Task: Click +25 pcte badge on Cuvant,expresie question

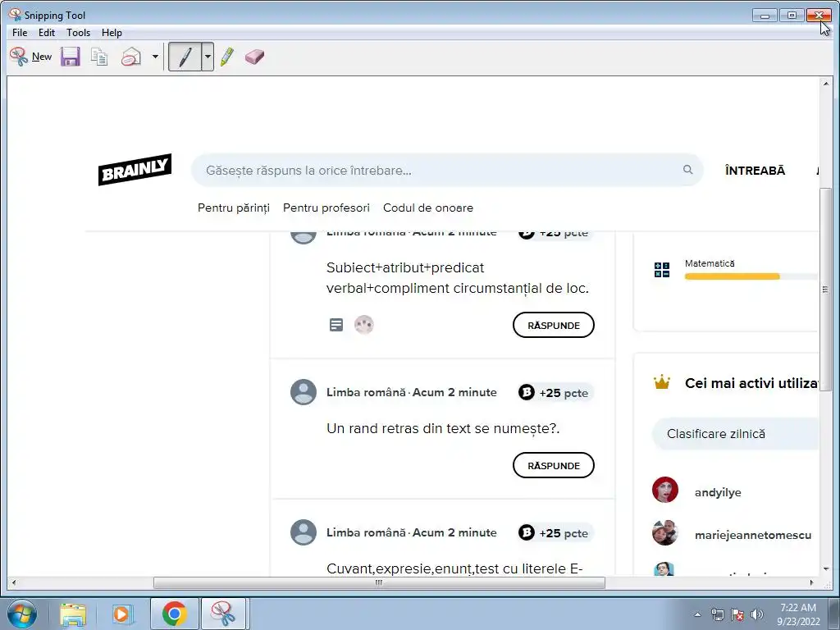Action: click(x=555, y=533)
